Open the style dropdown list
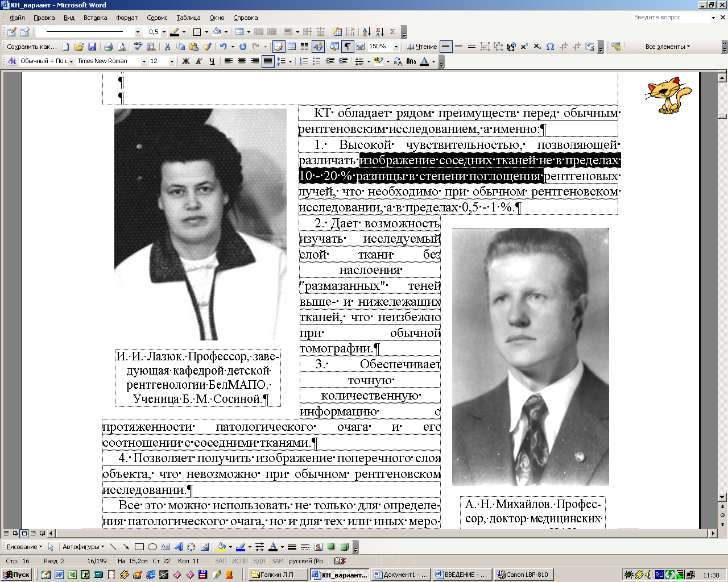This screenshot has height=582, width=728. point(71,61)
